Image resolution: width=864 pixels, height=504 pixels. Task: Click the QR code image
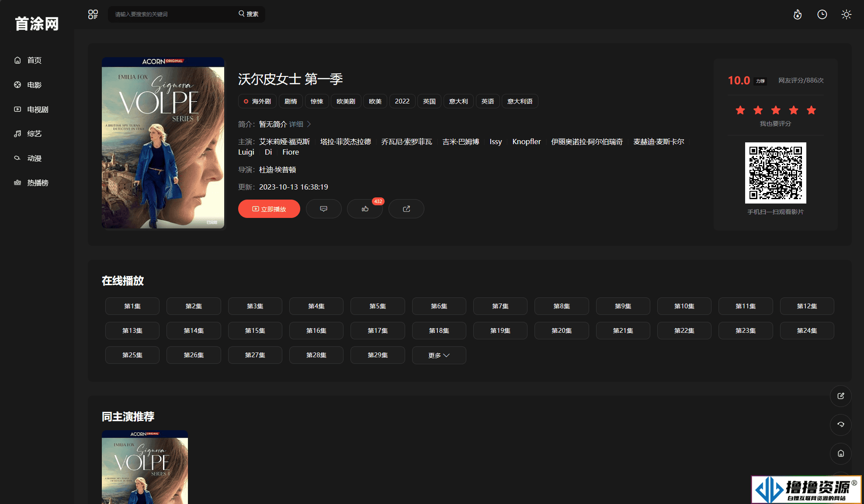[776, 173]
